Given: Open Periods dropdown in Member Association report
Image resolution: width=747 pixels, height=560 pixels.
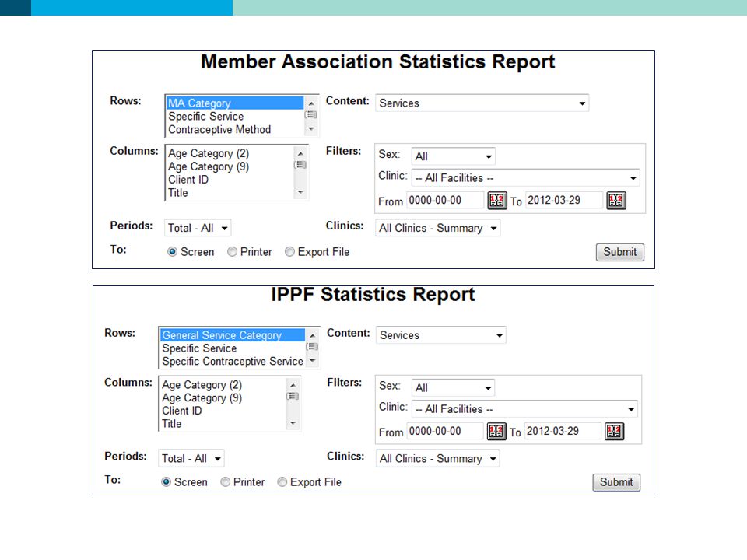Looking at the screenshot, I should click(x=198, y=228).
